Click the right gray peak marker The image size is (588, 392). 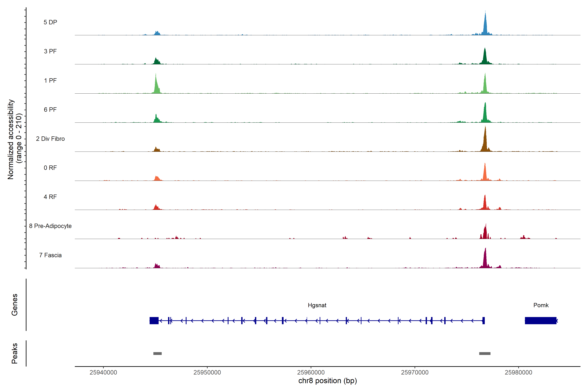tap(484, 353)
